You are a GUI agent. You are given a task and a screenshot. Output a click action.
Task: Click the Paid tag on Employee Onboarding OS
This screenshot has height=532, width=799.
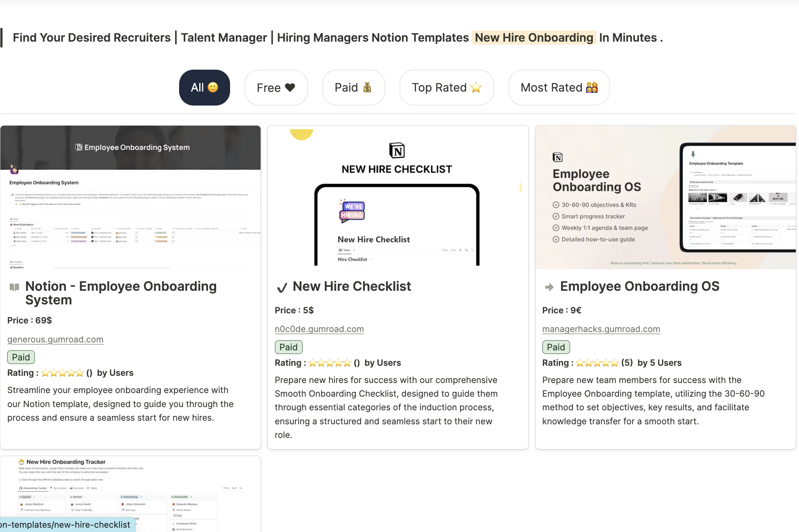tap(556, 347)
